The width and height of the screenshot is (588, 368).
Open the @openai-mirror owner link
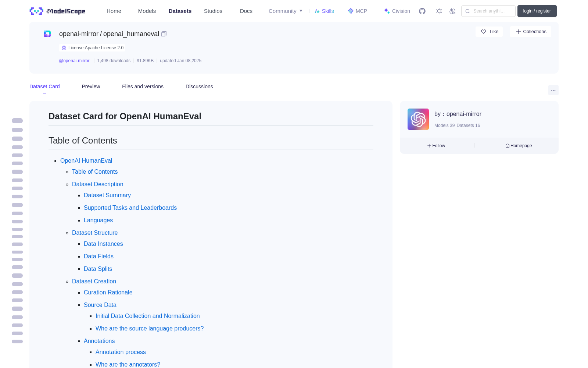click(x=74, y=61)
